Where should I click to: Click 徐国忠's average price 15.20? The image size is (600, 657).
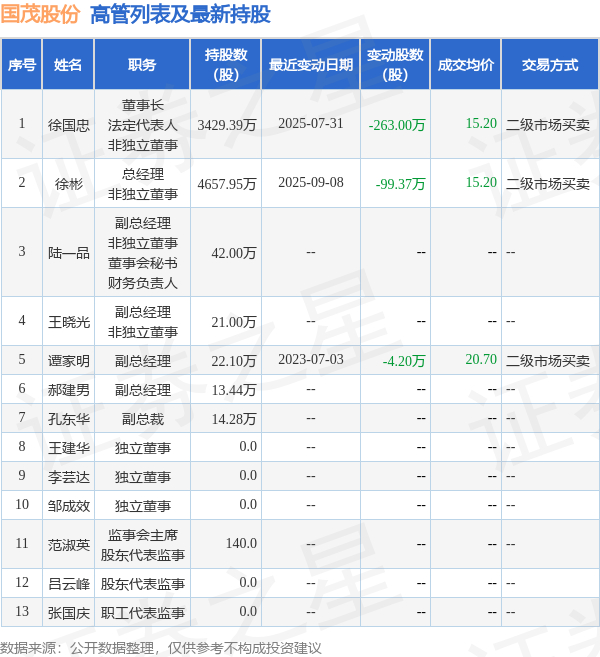click(481, 123)
